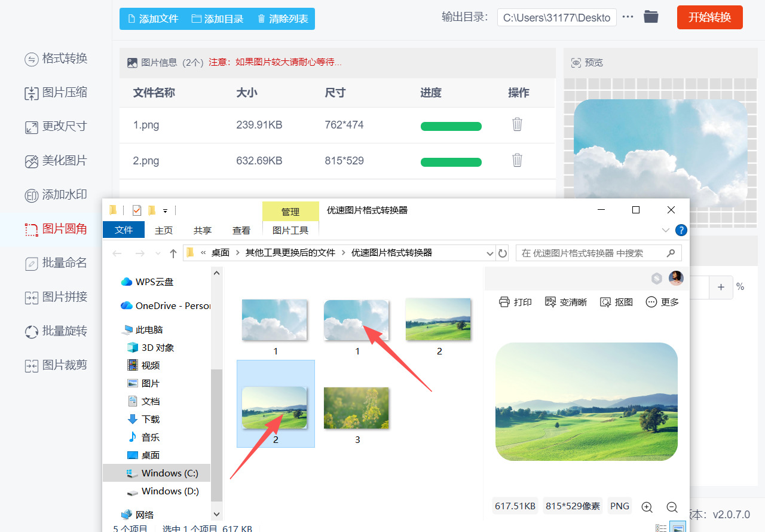Click the Explorer search box
Screen dimensions: 765x532
(599, 253)
